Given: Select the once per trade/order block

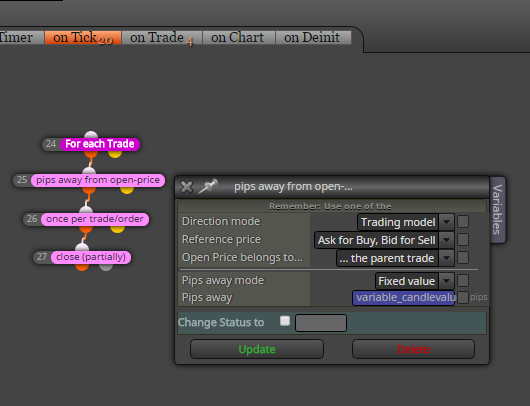Looking at the screenshot, I should click(x=95, y=219).
